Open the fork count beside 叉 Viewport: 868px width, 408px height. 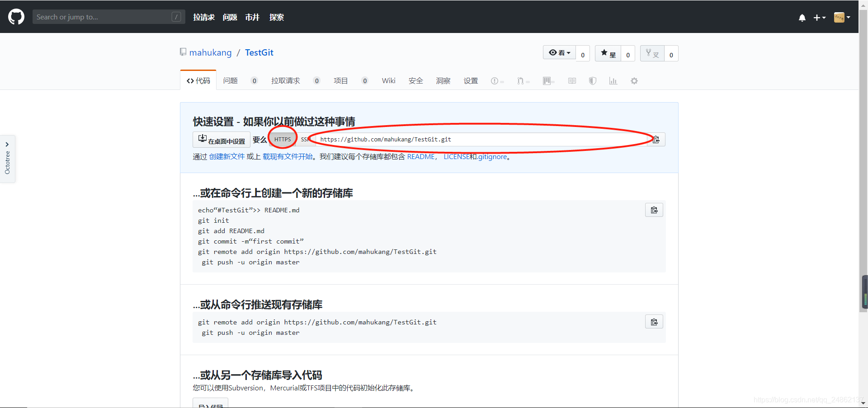[671, 54]
